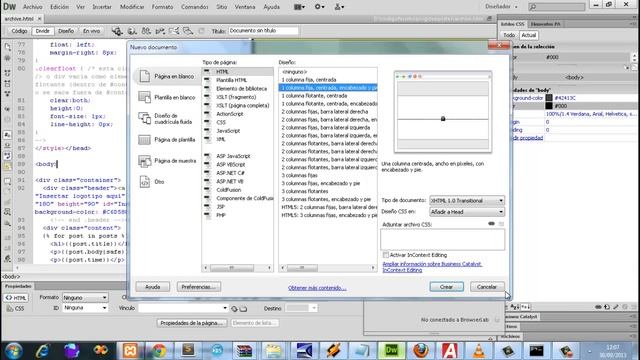Select Página en blanco category icon
This screenshot has width=640, height=360.
point(144,76)
